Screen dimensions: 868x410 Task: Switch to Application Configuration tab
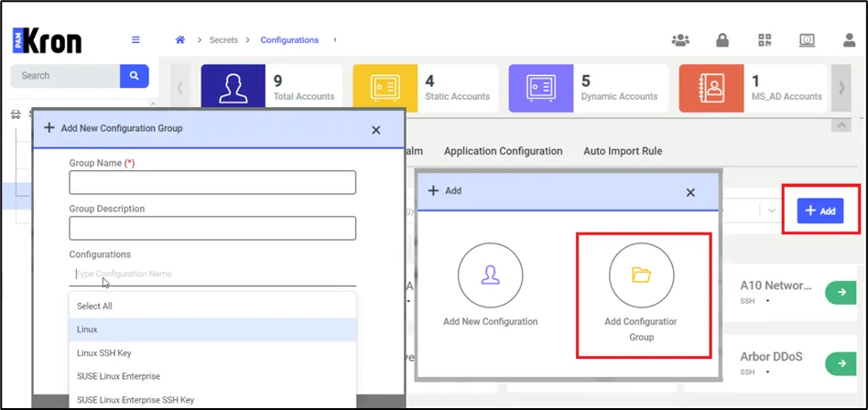(504, 151)
